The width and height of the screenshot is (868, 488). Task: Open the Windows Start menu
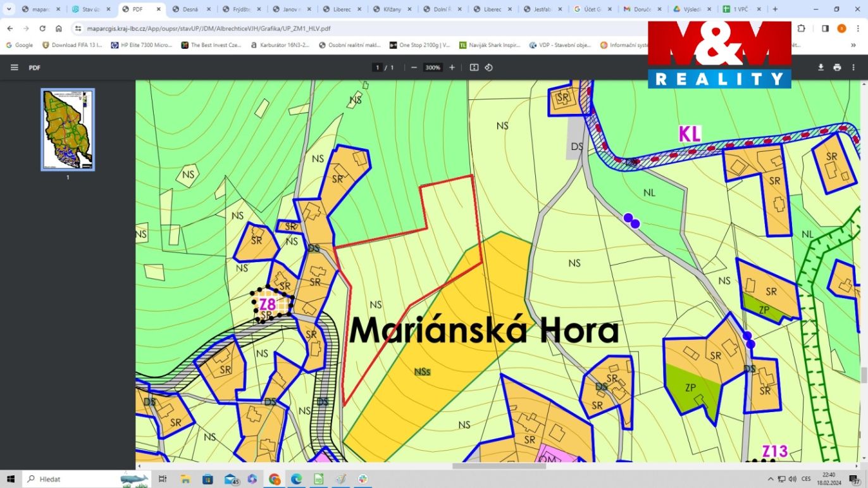tap(11, 479)
